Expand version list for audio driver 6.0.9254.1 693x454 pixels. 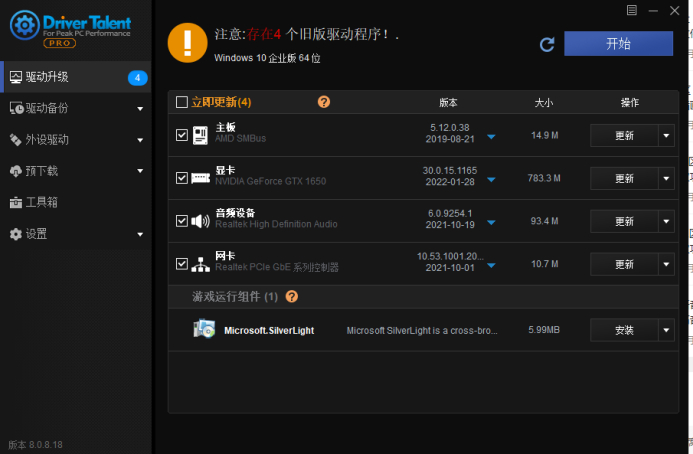click(491, 222)
